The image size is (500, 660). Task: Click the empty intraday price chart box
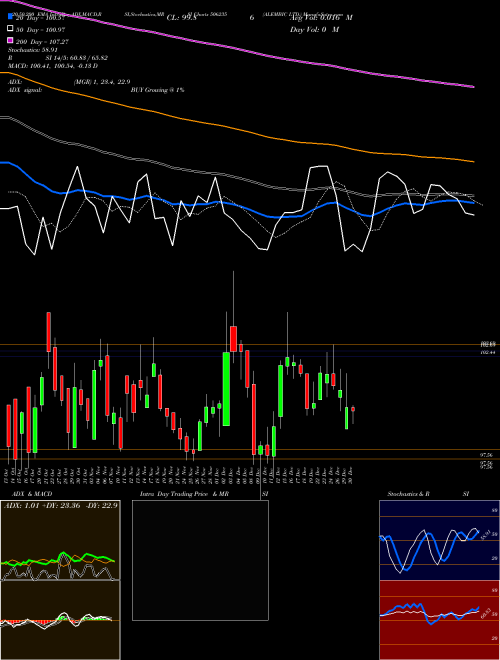pyautogui.click(x=200, y=560)
